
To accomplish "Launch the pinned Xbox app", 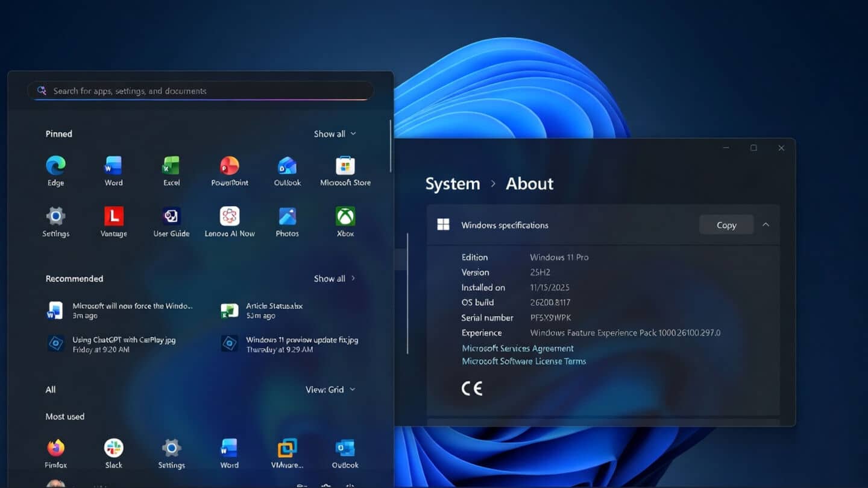I will click(x=345, y=222).
